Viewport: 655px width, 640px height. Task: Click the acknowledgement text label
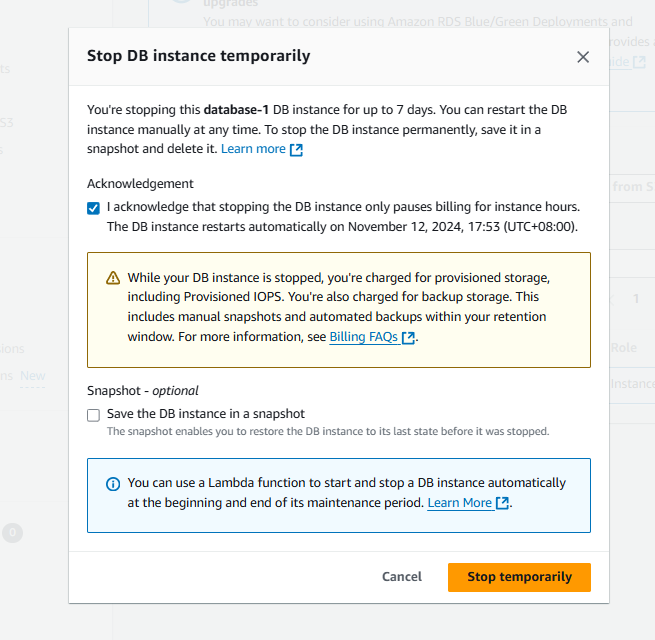coord(343,216)
